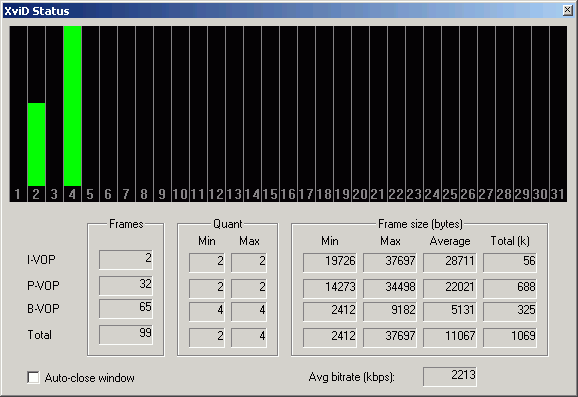Screen dimensions: 578x397
Task: Click the tall green quantizer 4 bar
Action: (x=73, y=106)
